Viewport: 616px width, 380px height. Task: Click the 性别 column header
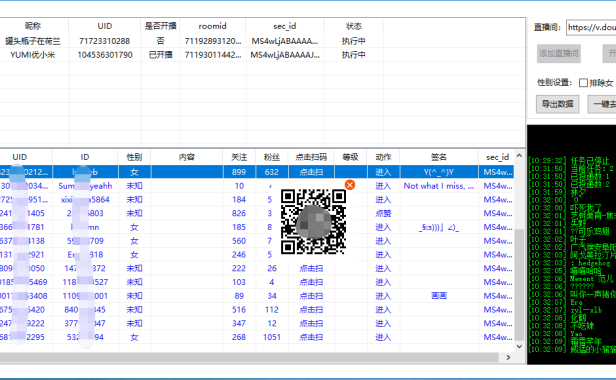134,157
